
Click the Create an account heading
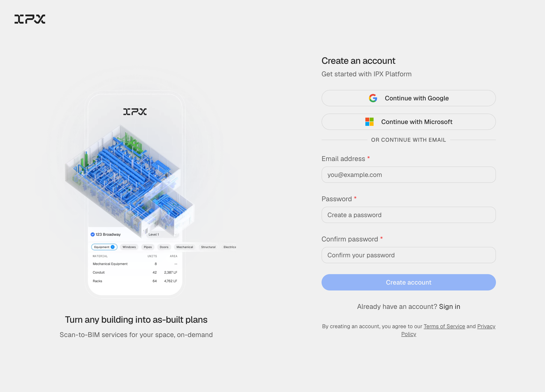point(358,61)
